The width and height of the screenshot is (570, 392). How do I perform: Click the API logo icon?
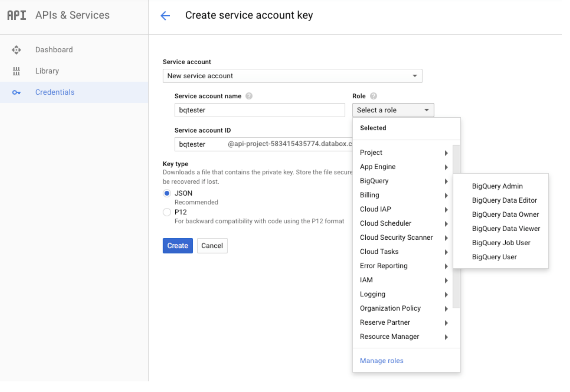(x=17, y=15)
